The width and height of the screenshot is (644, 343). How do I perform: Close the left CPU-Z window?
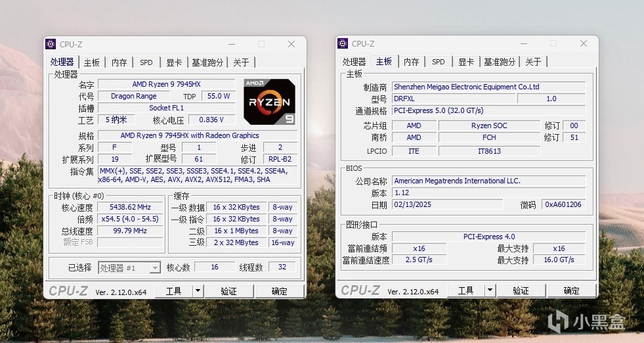tap(291, 44)
